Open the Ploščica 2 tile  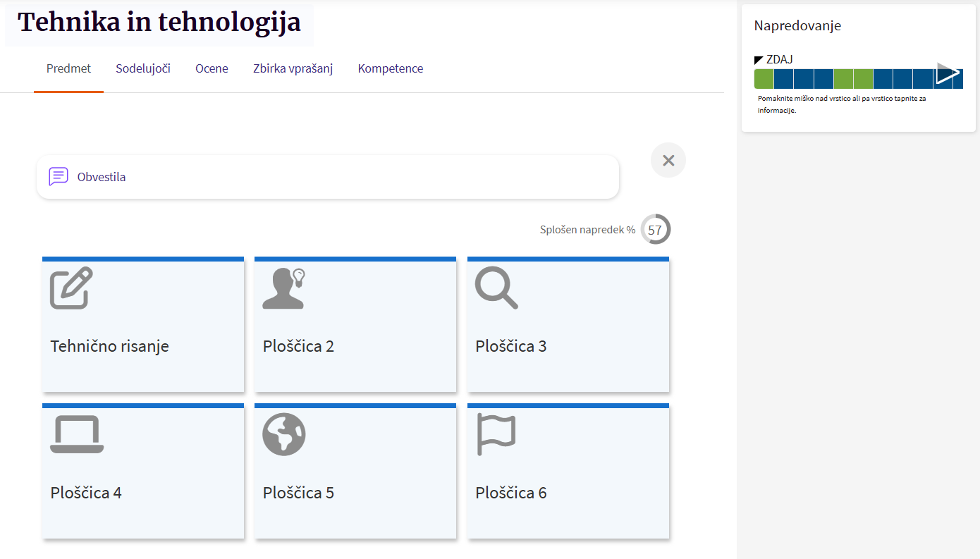pyautogui.click(x=298, y=346)
